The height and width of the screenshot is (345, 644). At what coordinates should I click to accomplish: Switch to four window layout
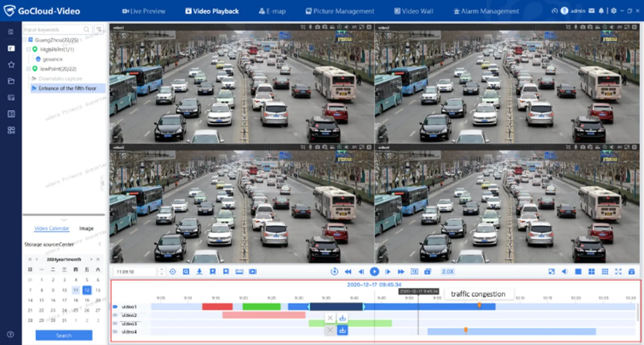click(x=591, y=272)
